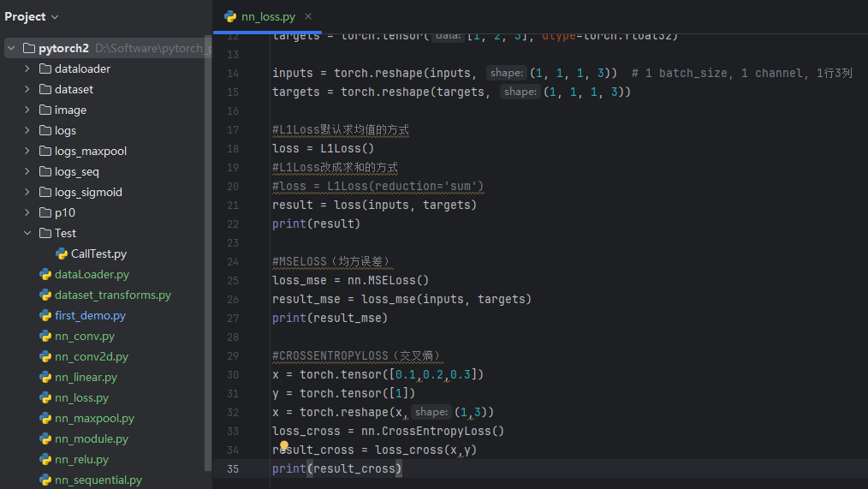Close the nn_loss.py editor tab
The image size is (868, 489).
308,16
